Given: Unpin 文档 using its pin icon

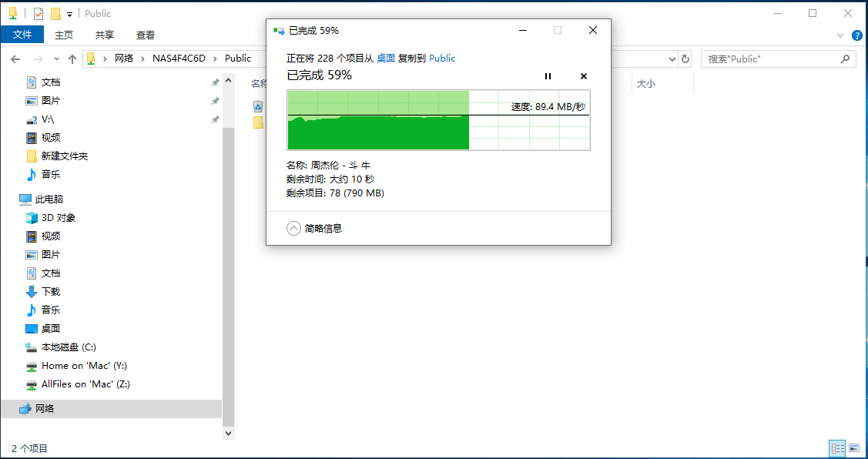Looking at the screenshot, I should [216, 82].
